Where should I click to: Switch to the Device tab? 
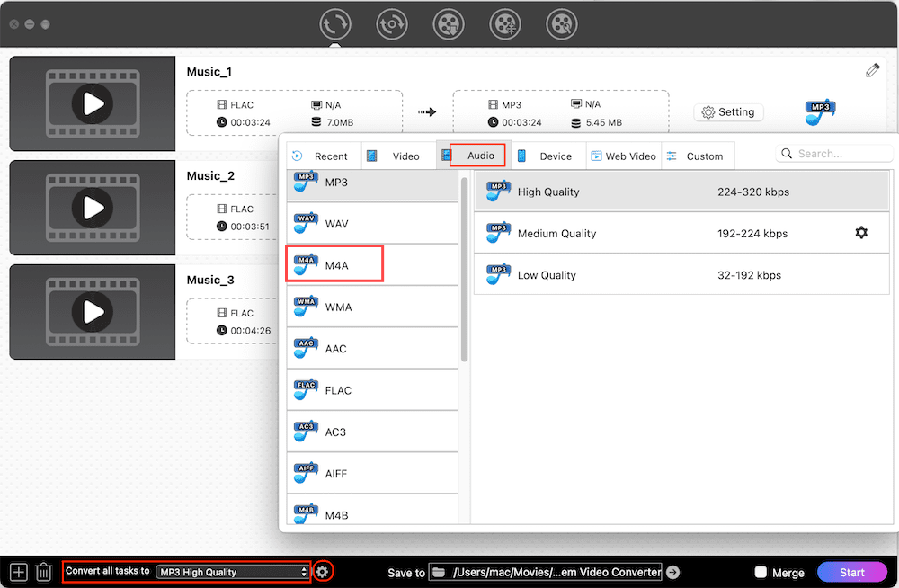pyautogui.click(x=548, y=156)
